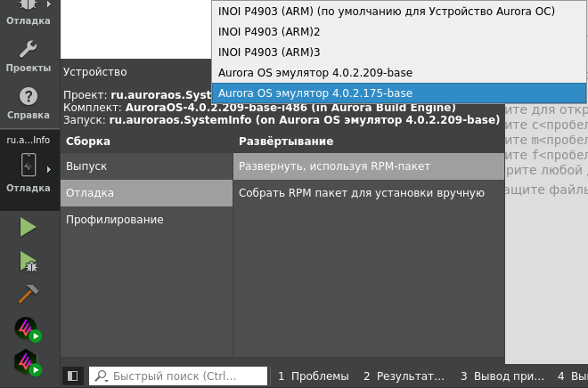Click the search magnifier icon

(x=101, y=376)
